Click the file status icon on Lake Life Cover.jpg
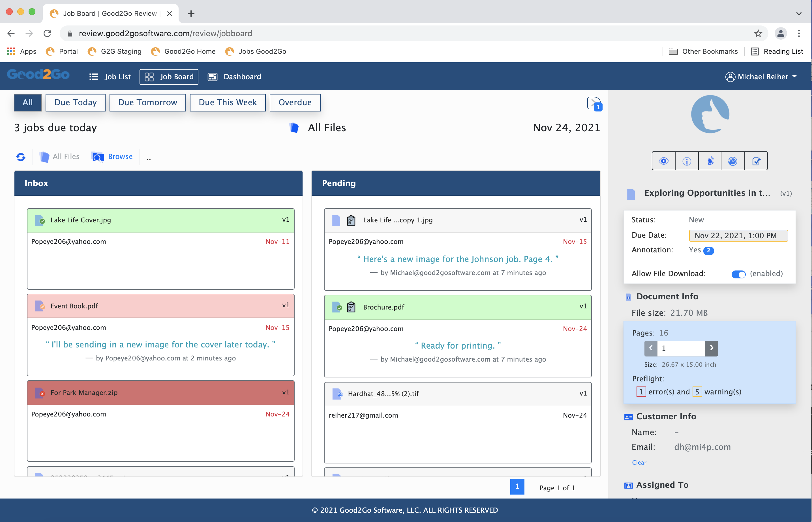The image size is (812, 522). click(x=40, y=220)
